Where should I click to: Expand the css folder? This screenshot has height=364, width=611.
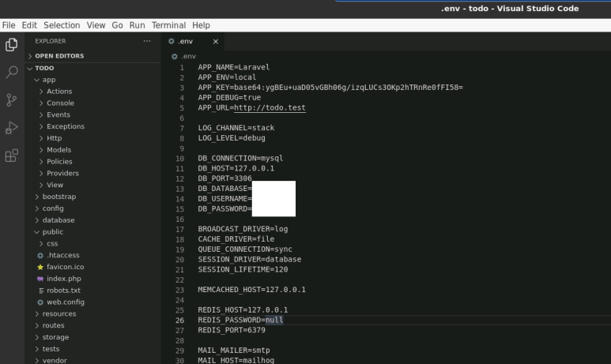pos(92,243)
